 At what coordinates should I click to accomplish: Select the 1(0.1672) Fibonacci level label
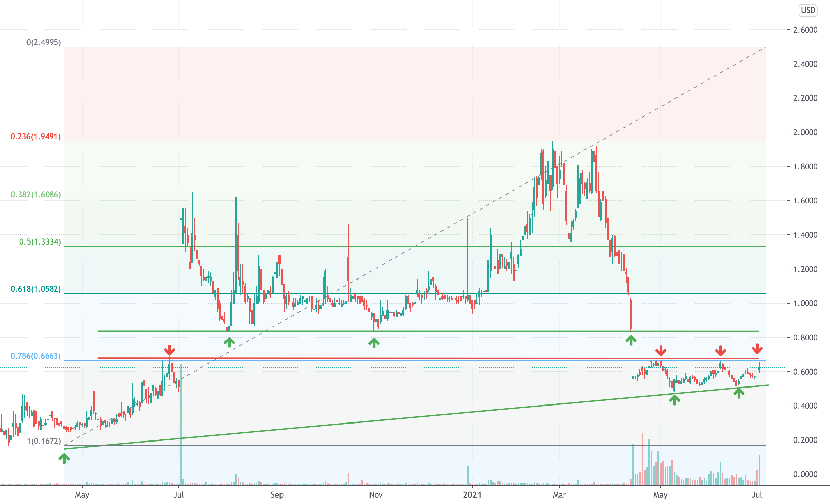click(44, 441)
